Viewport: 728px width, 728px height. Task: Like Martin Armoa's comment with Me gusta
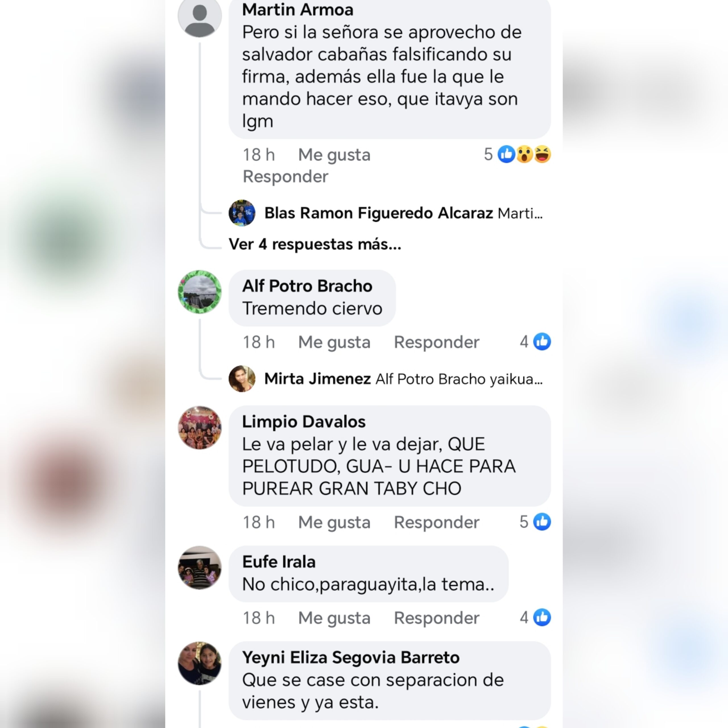point(334,155)
